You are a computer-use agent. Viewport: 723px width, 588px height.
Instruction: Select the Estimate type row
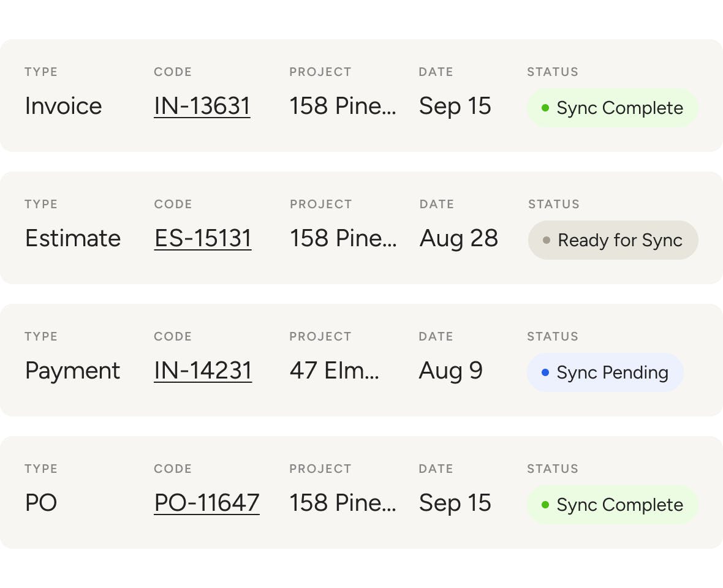coord(72,238)
